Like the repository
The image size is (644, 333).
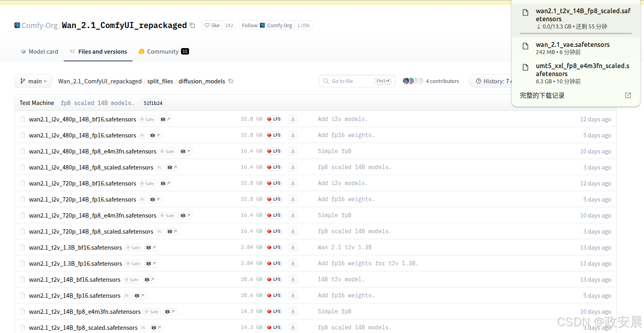coord(212,25)
